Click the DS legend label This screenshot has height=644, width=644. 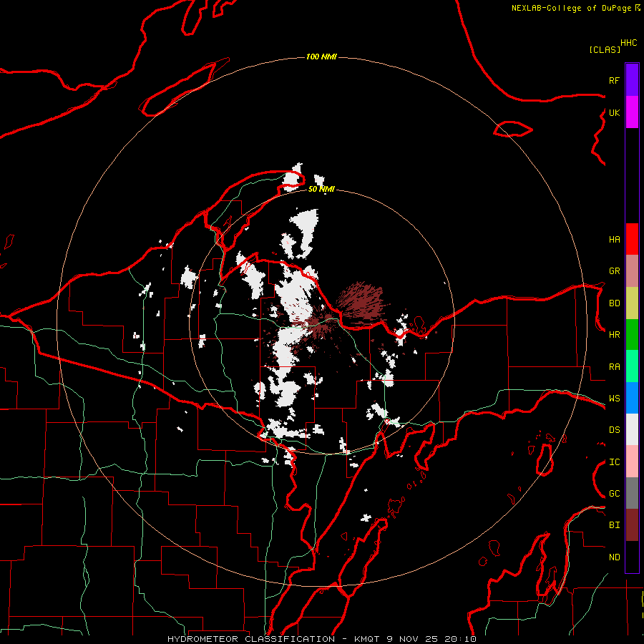pyautogui.click(x=614, y=430)
